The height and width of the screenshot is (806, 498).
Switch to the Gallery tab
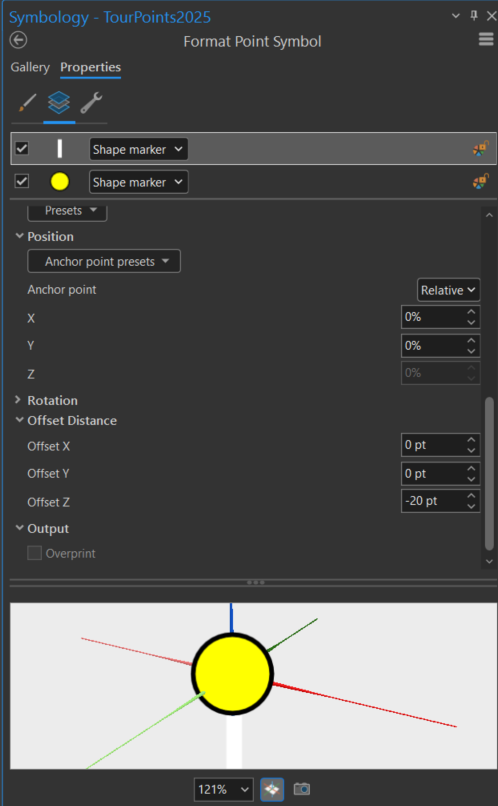[30, 67]
